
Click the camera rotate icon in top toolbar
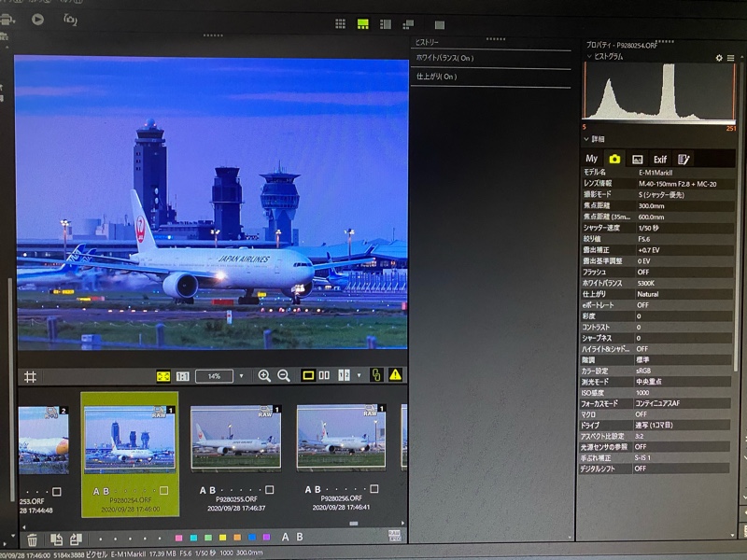70,20
